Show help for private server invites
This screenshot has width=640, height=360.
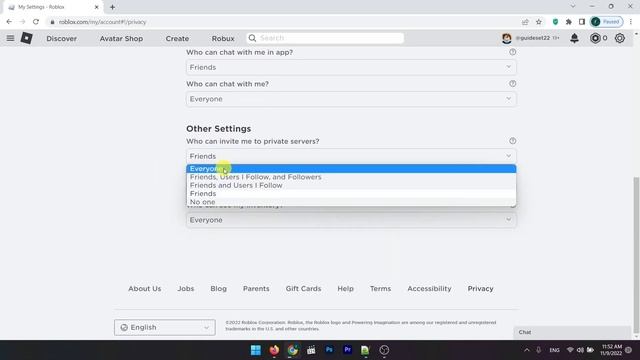[512, 141]
